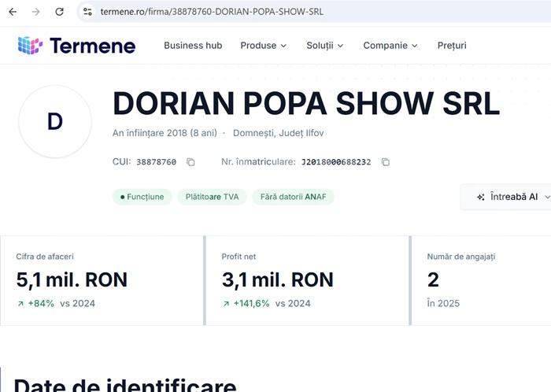Copy the Nr. înmatriculare icon
Viewport: 551px width, 392px height.
[386, 162]
